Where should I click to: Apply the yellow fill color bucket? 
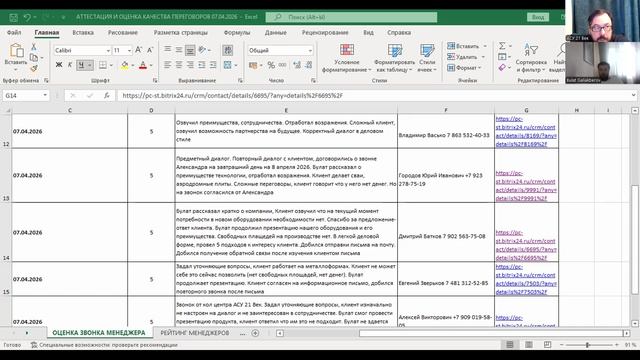[x=125, y=65]
